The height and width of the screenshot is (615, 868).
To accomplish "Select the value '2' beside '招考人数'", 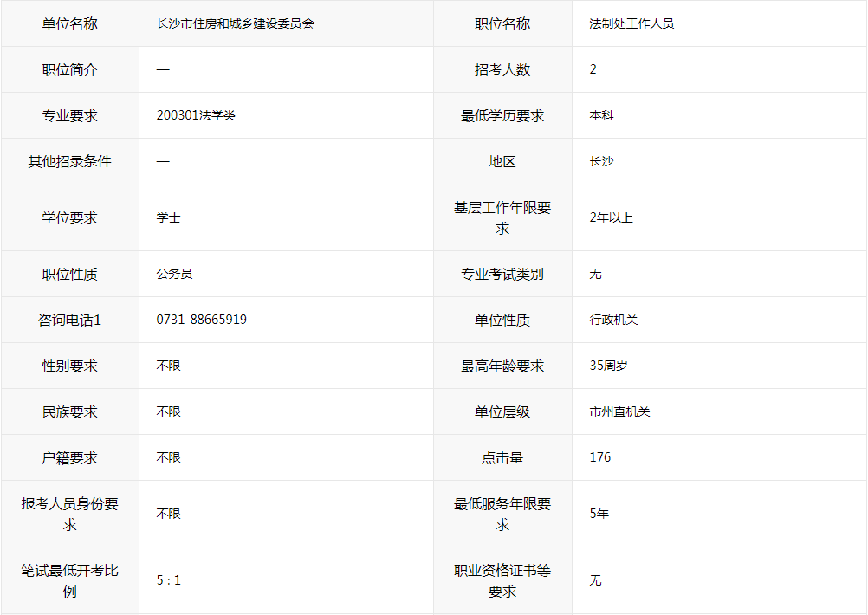I will tap(593, 69).
